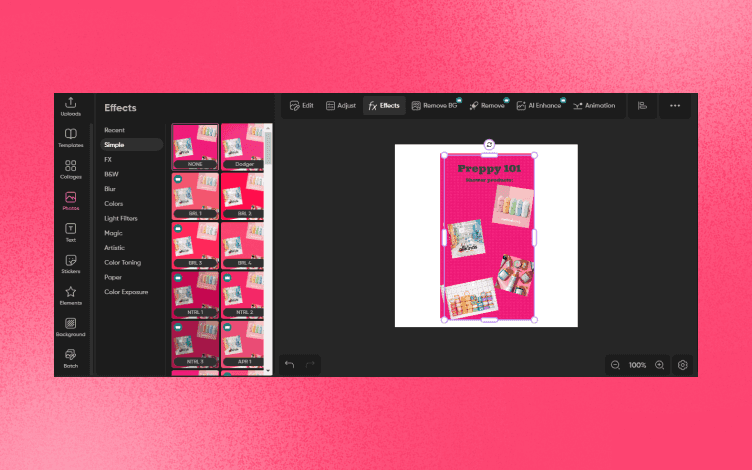This screenshot has height=470, width=752.
Task: Open the Batch editing tool
Action: [70, 359]
